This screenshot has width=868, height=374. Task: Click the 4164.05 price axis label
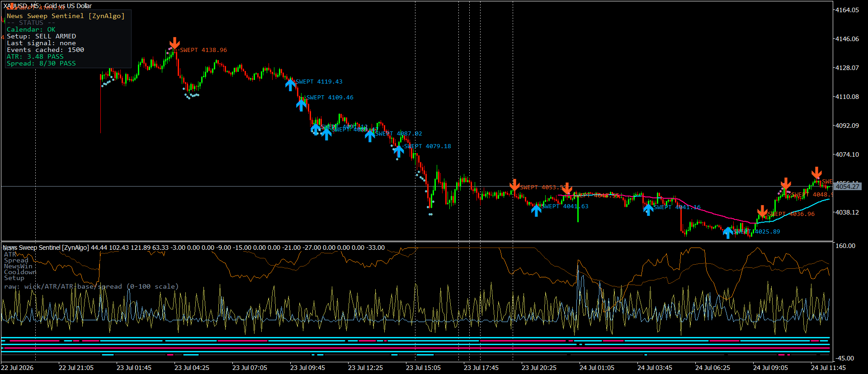pos(847,10)
